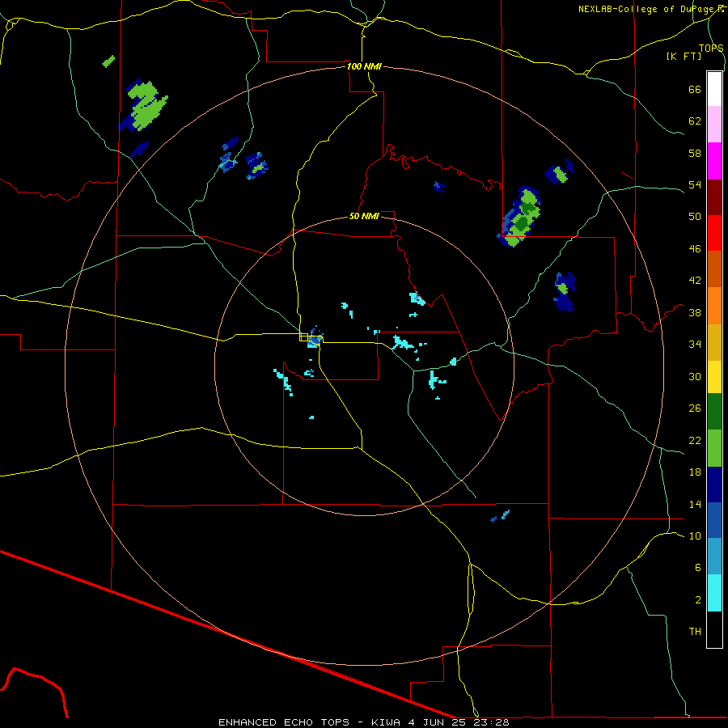Click the "[K FT]" units label
The width and height of the screenshot is (728, 728).
coord(684,56)
